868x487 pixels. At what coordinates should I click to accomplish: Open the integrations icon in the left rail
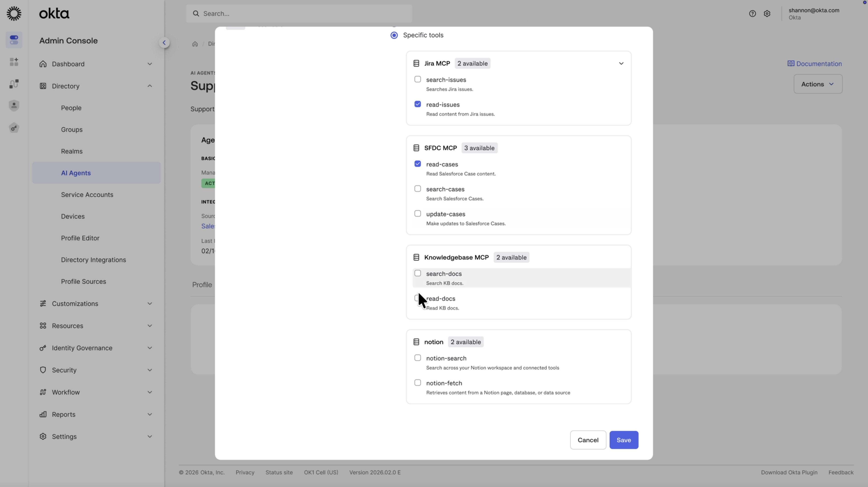[14, 84]
